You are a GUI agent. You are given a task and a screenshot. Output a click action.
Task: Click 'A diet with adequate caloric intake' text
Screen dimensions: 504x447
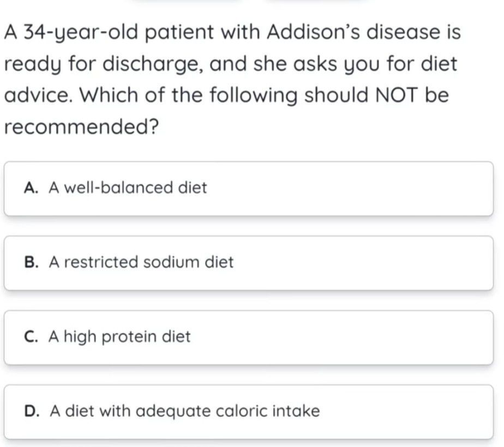[x=185, y=411]
